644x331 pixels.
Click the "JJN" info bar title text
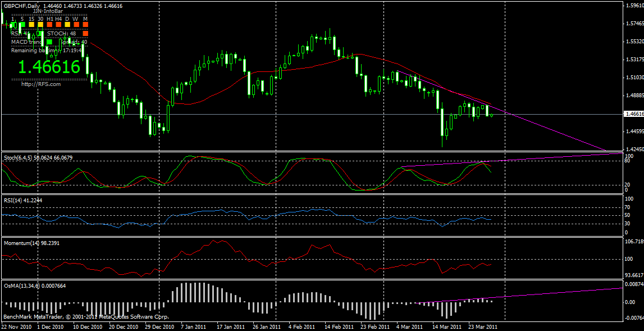(x=48, y=11)
